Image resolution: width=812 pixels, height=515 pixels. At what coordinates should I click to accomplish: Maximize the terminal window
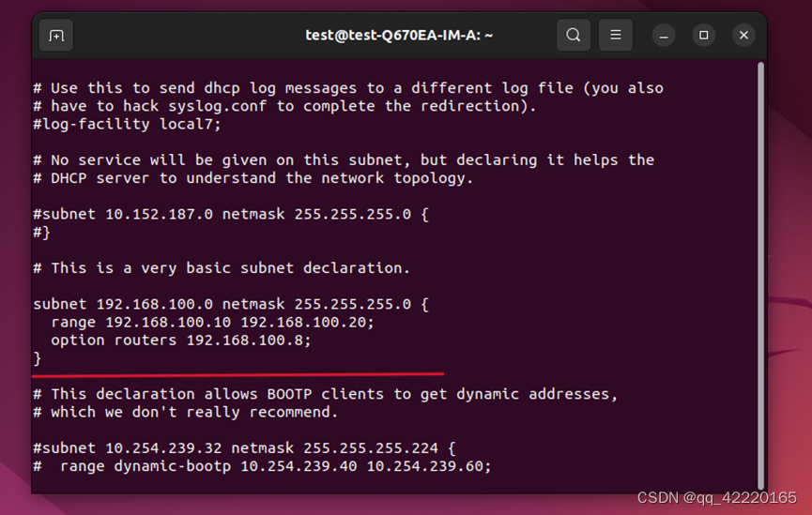[x=703, y=36]
